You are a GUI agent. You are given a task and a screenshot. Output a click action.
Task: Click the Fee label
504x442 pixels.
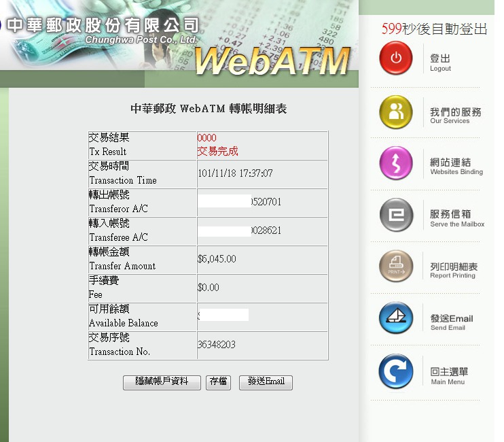click(x=96, y=294)
